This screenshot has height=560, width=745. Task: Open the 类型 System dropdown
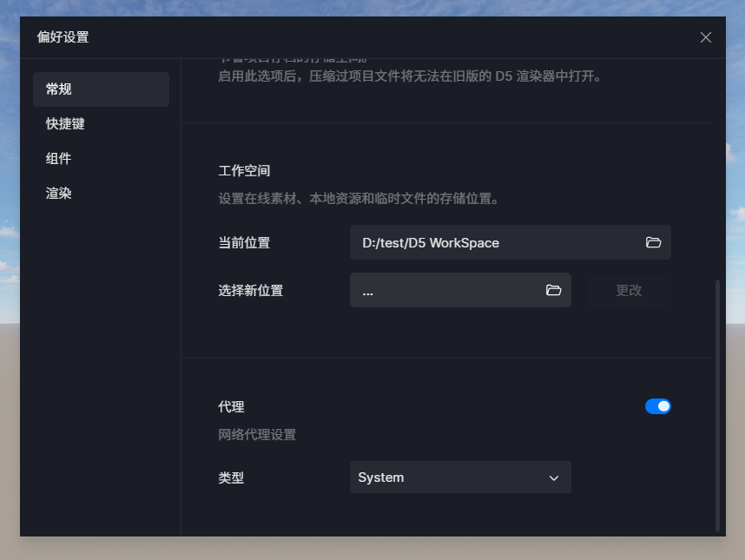459,478
